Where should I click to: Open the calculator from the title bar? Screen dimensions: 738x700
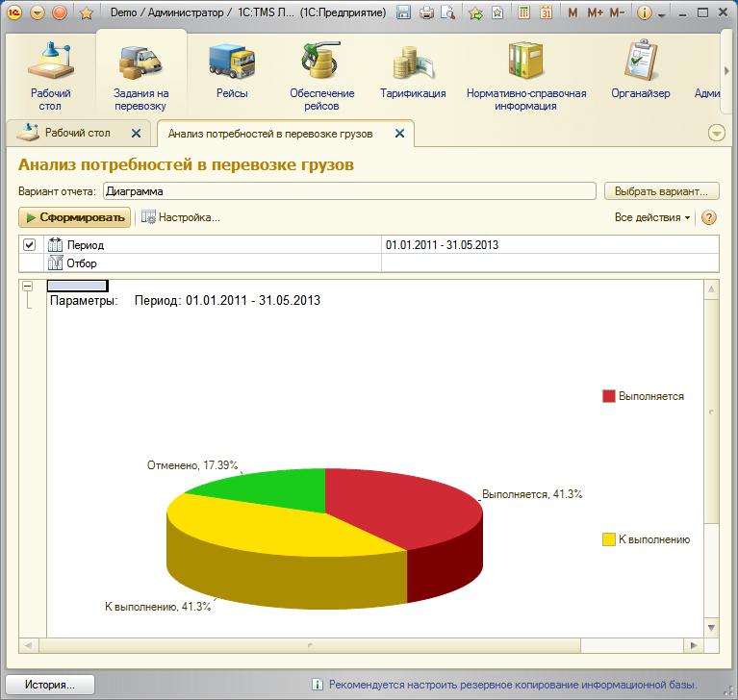pyautogui.click(x=522, y=13)
